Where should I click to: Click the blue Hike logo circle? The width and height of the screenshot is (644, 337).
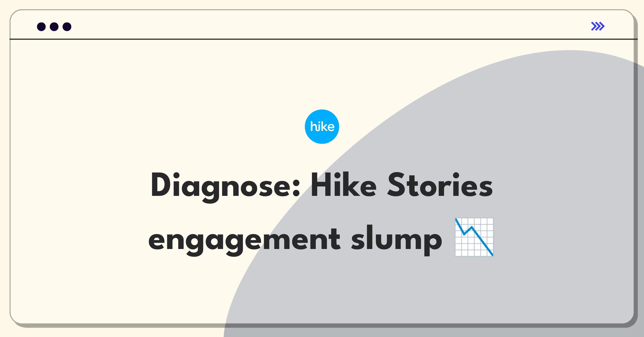pos(322,127)
